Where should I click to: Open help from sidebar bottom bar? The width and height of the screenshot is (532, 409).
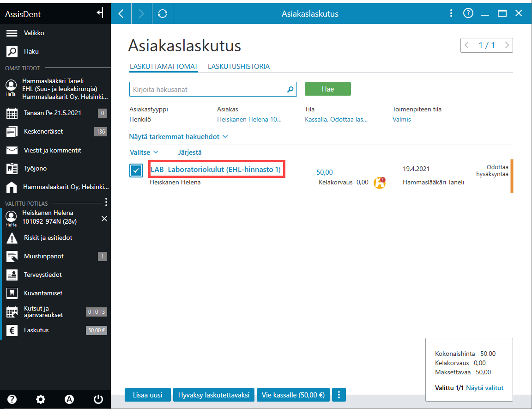click(12, 399)
